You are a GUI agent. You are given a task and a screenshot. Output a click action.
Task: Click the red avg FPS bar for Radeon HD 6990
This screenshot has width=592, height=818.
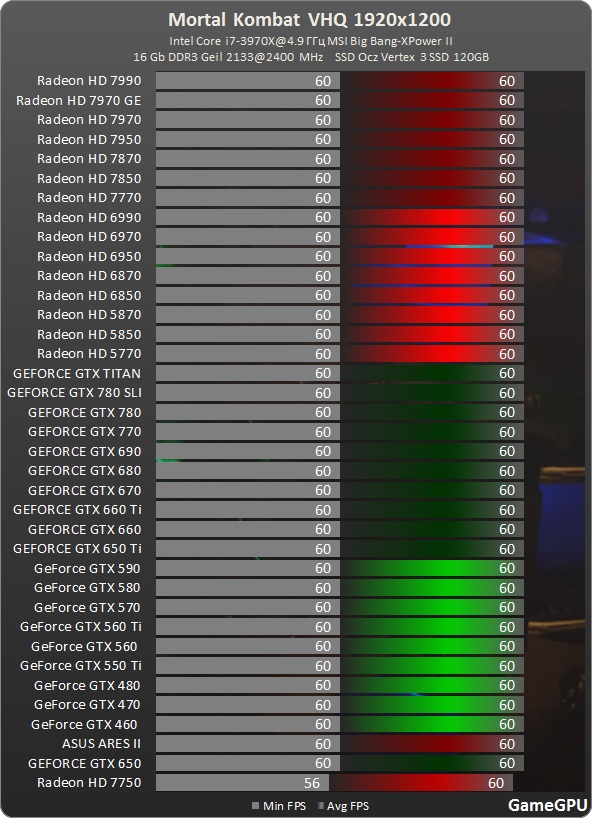432,217
